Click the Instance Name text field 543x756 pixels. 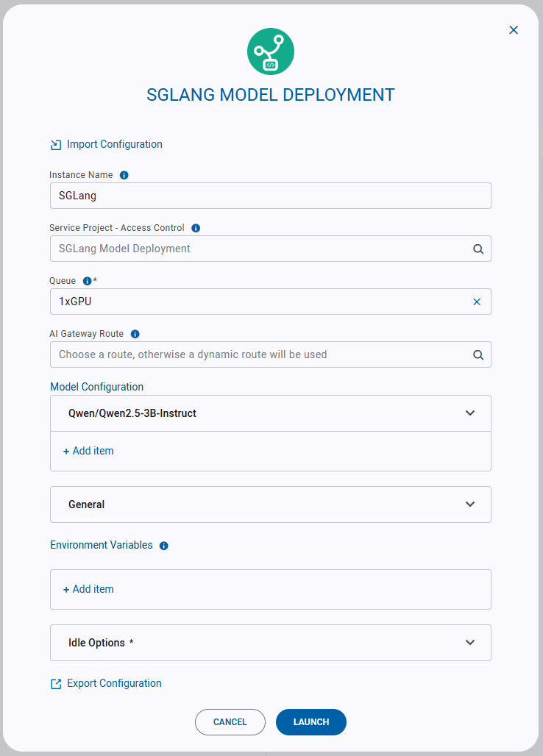pos(270,196)
